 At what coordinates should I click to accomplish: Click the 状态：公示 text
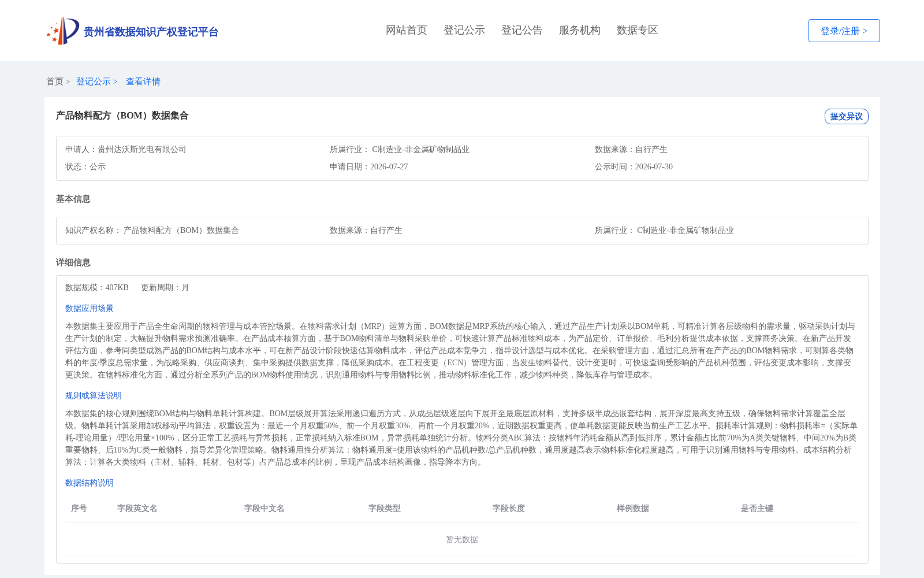point(85,166)
